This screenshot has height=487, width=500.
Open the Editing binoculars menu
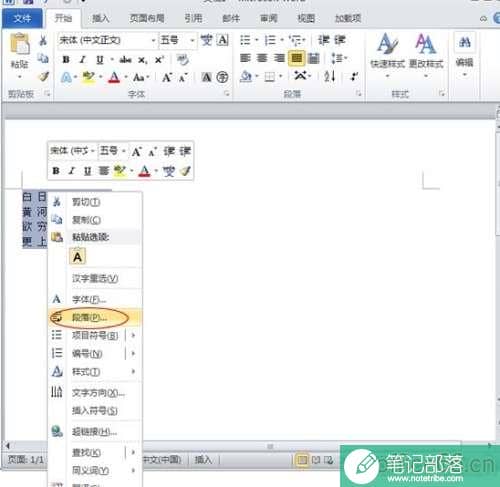pos(465,54)
